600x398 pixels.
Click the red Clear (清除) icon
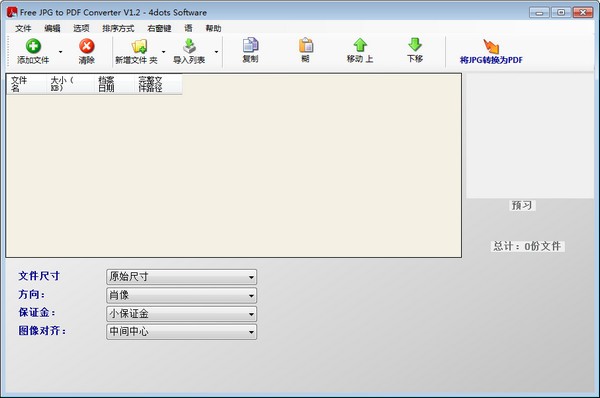(x=87, y=46)
